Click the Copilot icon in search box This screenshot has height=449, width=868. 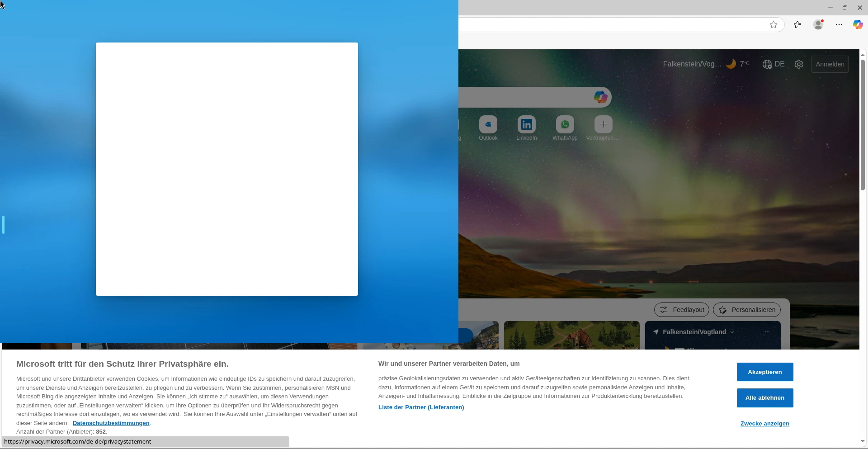click(x=600, y=97)
